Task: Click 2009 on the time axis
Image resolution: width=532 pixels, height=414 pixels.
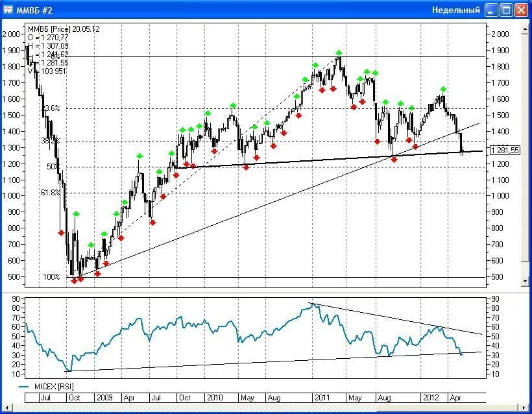Action: [x=104, y=397]
